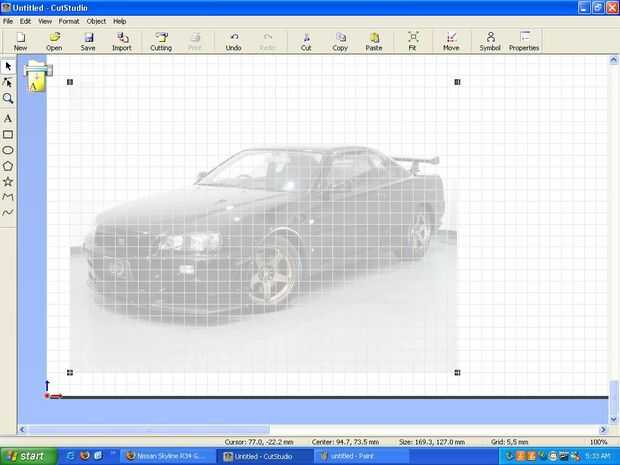Click the Size readout in status bar
620x465 pixels.
click(x=431, y=442)
